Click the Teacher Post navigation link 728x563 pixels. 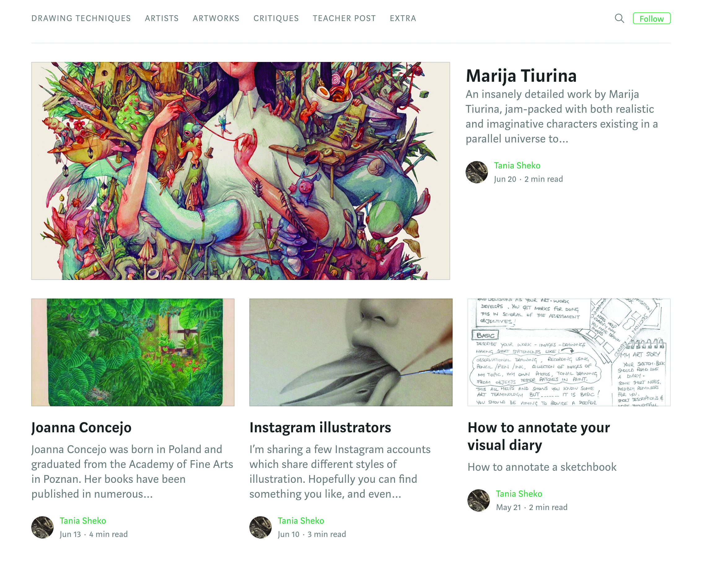344,18
